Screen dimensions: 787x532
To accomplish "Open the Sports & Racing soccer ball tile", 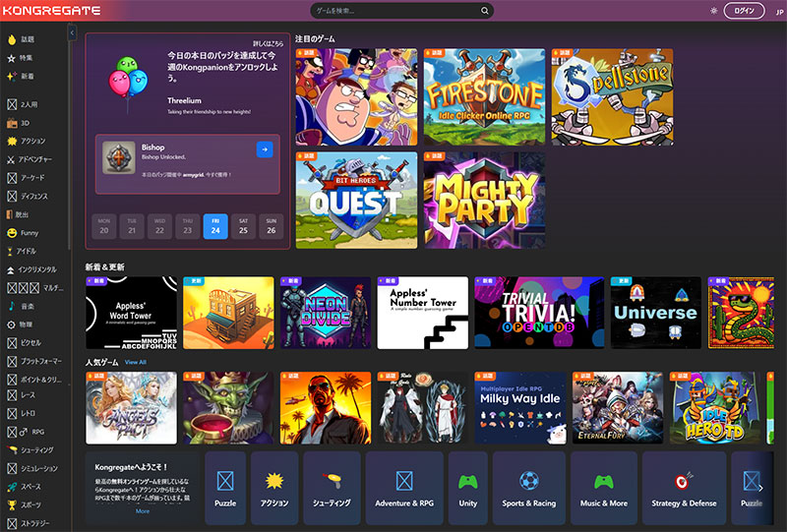I will (529, 488).
